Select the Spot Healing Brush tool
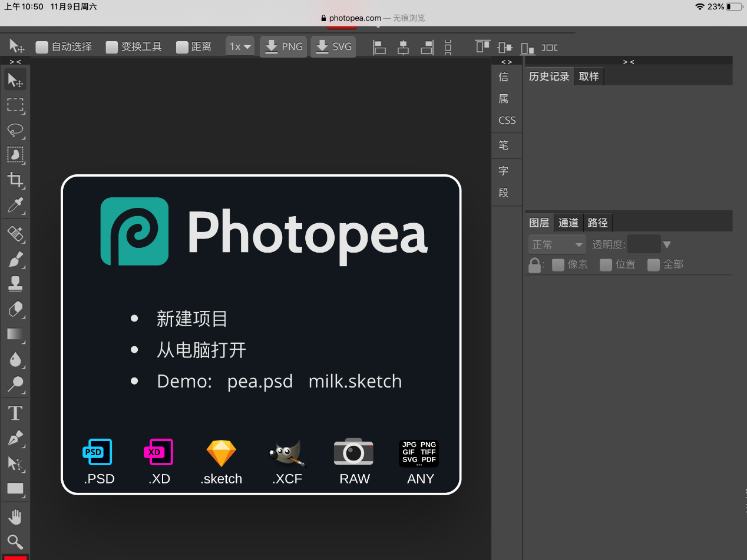Image resolution: width=747 pixels, height=560 pixels. pos(15,234)
